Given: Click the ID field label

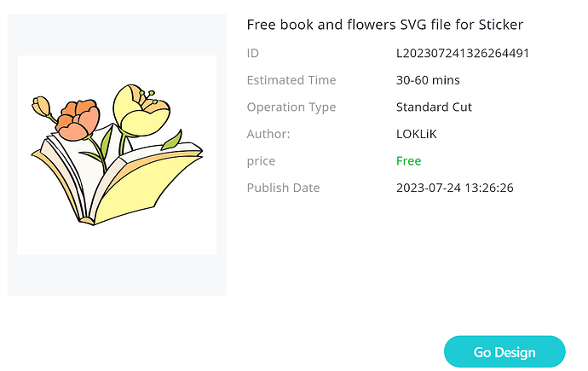Looking at the screenshot, I should pyautogui.click(x=253, y=53).
